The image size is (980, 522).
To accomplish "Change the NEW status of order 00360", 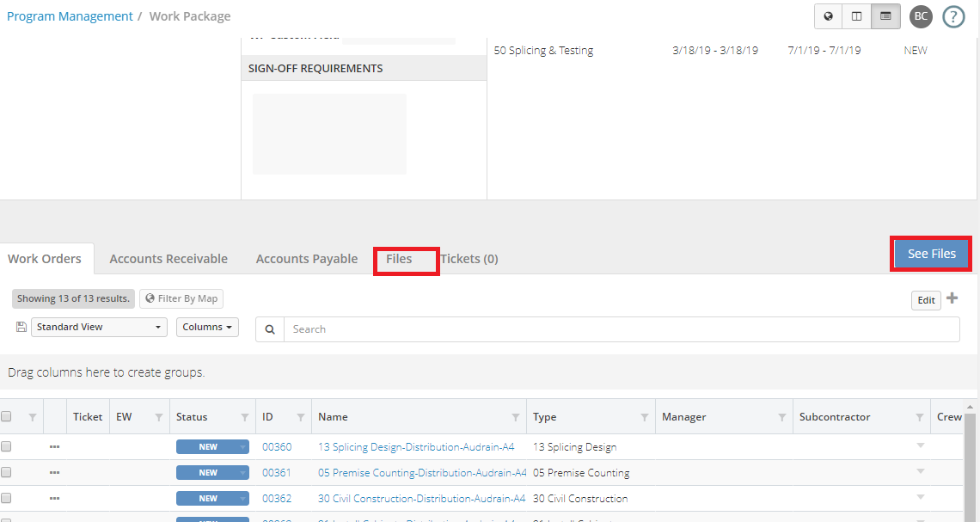I will [212, 447].
